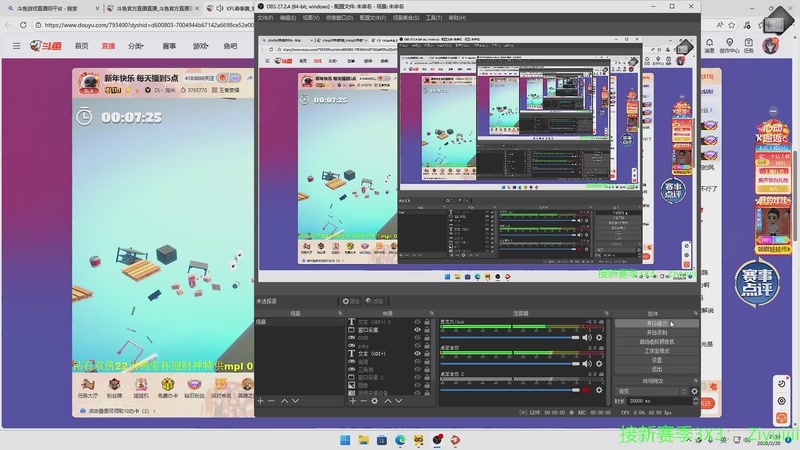Pop out the Controls dock panel
This screenshot has height=450, width=800.
click(695, 313)
